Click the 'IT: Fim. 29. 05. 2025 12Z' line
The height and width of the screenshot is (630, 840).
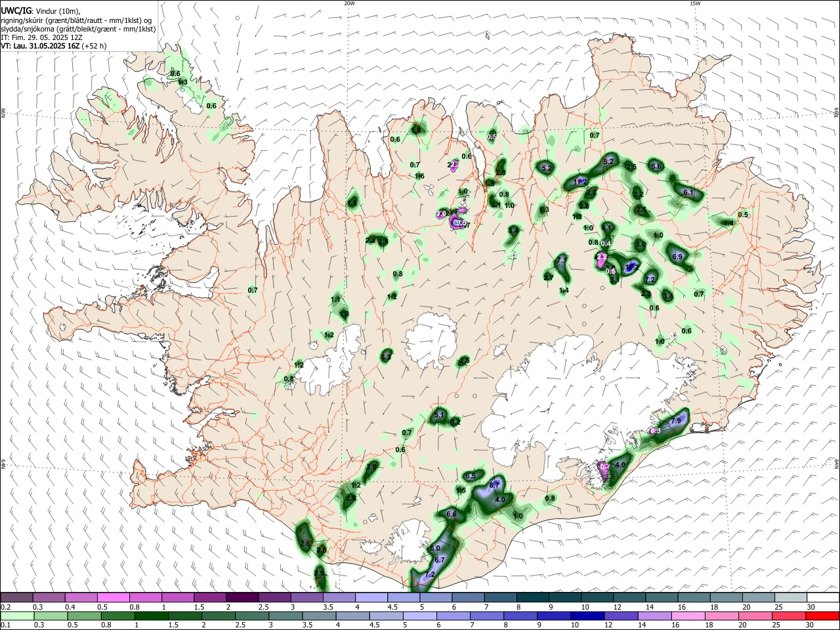tap(41, 37)
